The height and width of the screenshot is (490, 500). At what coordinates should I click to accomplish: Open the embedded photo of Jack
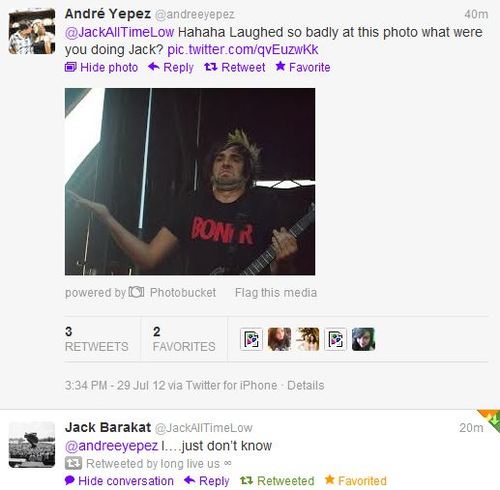click(x=190, y=181)
